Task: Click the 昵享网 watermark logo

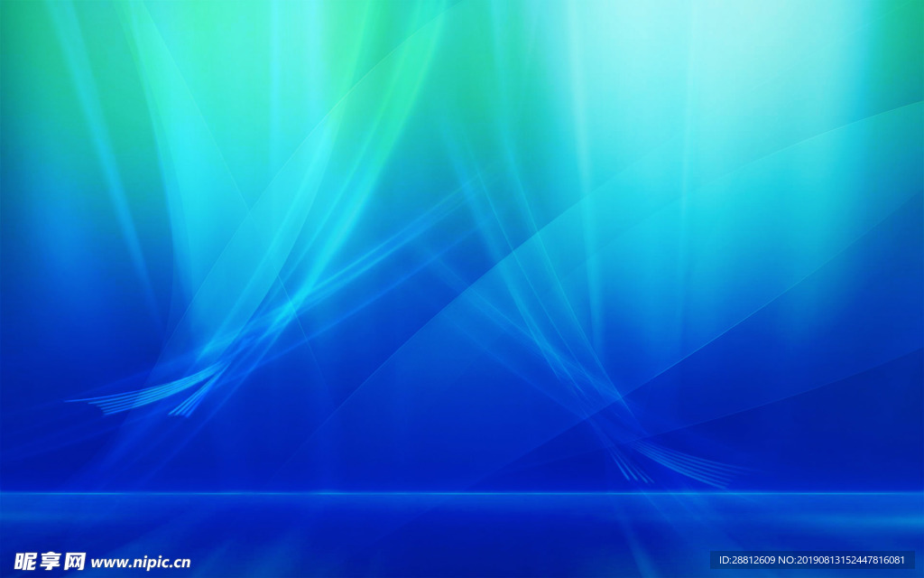Action: [x=50, y=561]
